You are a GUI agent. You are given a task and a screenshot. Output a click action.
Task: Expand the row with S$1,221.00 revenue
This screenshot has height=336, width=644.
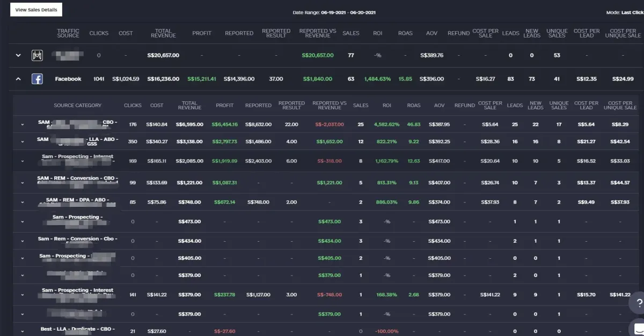coord(23,183)
